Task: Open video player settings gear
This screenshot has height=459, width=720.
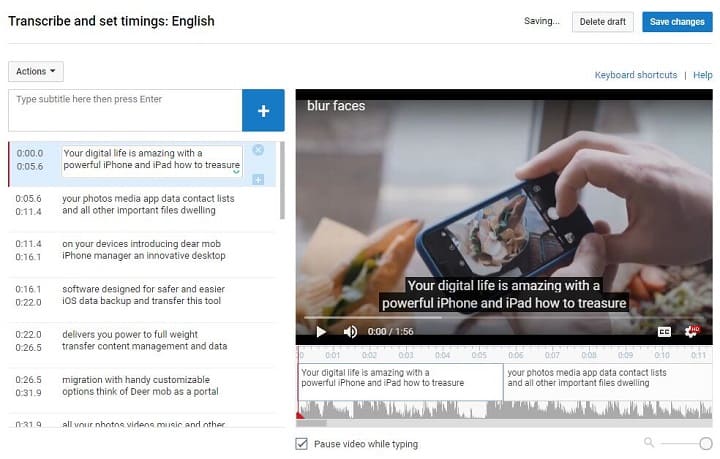Action: coord(691,332)
